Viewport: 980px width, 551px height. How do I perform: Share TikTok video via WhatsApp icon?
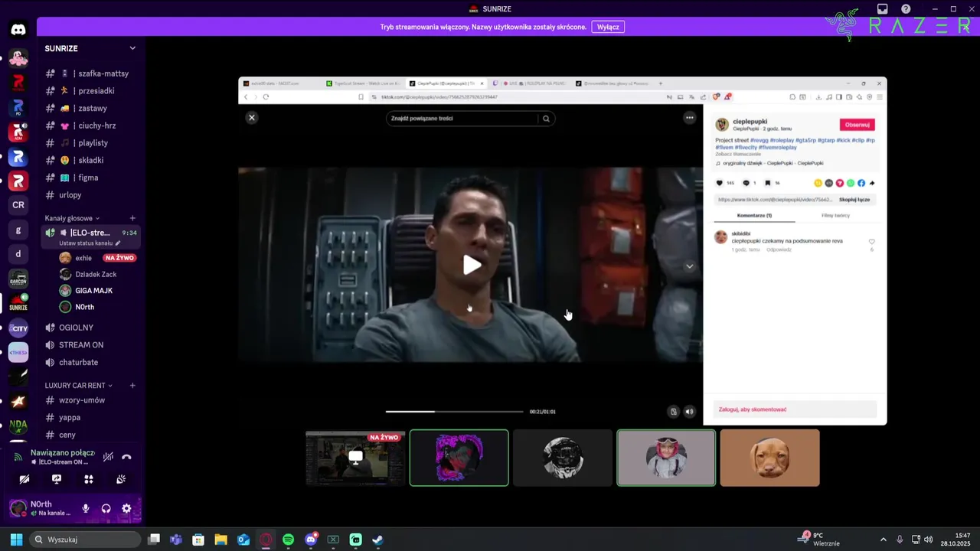coord(851,183)
